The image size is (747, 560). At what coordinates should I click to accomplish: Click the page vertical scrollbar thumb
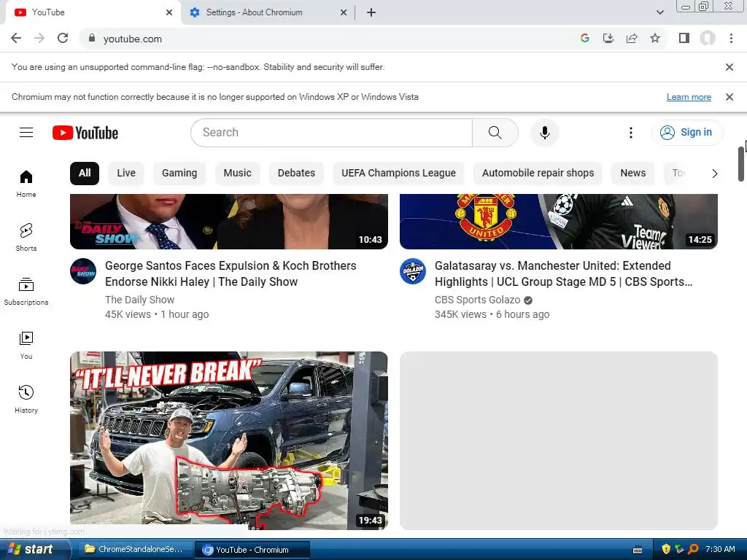[741, 164]
